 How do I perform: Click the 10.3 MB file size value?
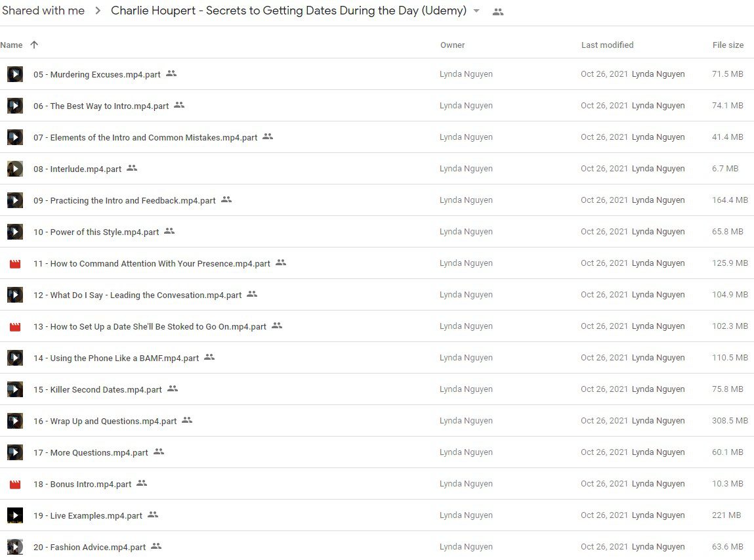(x=728, y=483)
